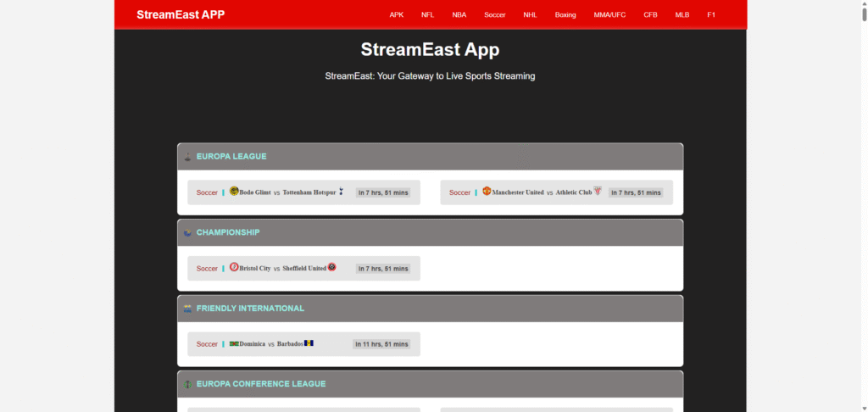The image size is (868, 412).
Task: Click the Sheffield United club crest
Action: (331, 267)
